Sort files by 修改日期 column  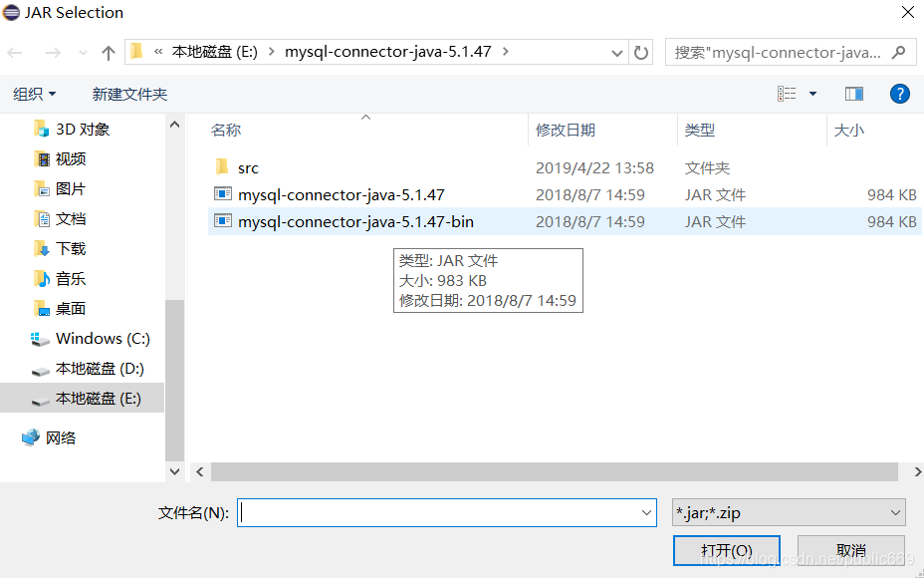pyautogui.click(x=566, y=130)
